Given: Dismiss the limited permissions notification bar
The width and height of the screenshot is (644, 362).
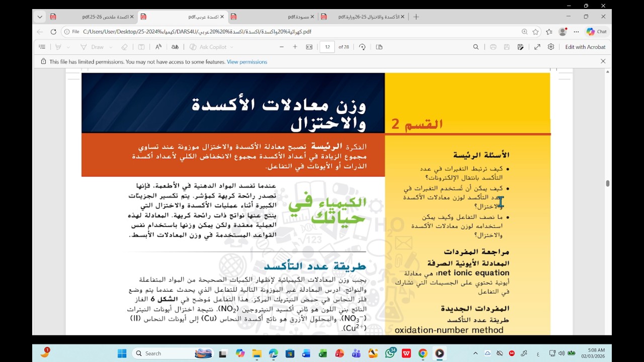Looking at the screenshot, I should (603, 61).
